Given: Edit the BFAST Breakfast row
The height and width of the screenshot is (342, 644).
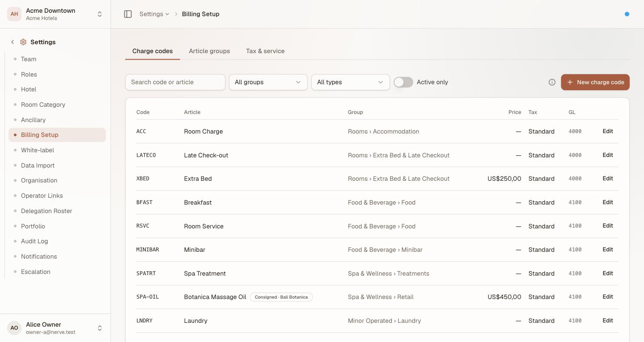Looking at the screenshot, I should (x=608, y=202).
